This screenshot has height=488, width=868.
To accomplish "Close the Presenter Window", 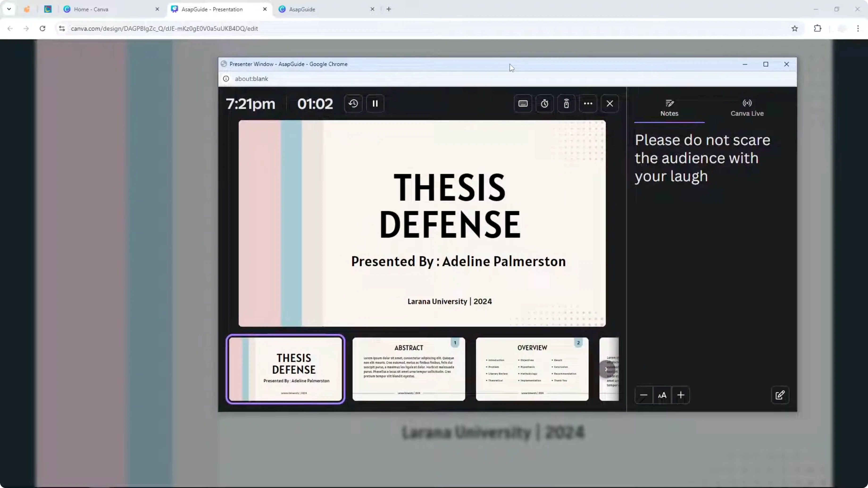I will click(x=786, y=64).
